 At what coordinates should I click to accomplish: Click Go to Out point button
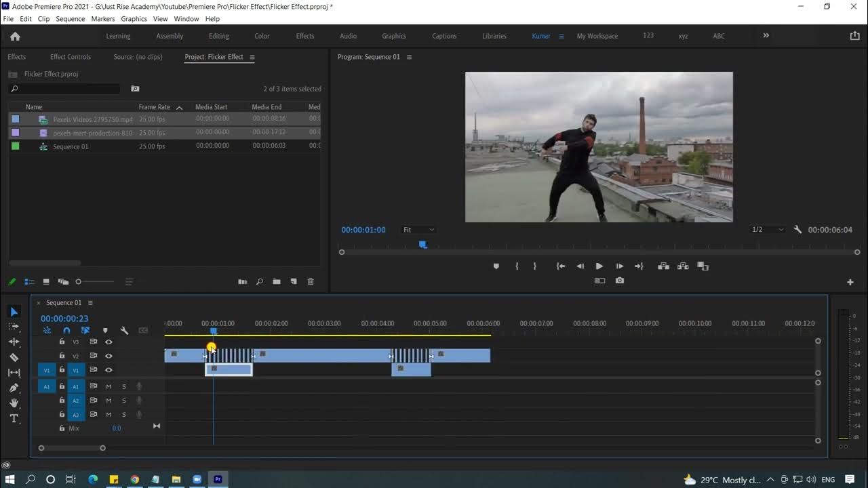[639, 266]
